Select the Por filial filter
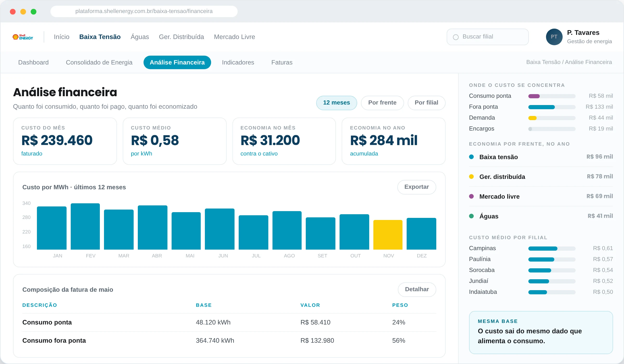The image size is (624, 364). point(426,103)
